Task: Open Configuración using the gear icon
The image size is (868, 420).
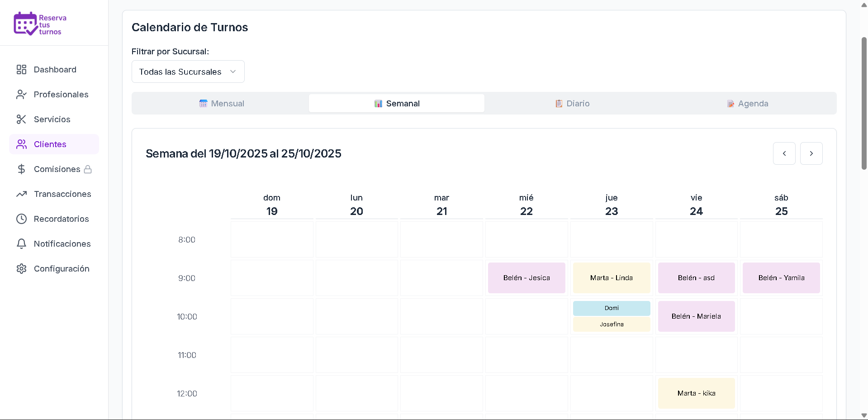Action: pyautogui.click(x=21, y=268)
